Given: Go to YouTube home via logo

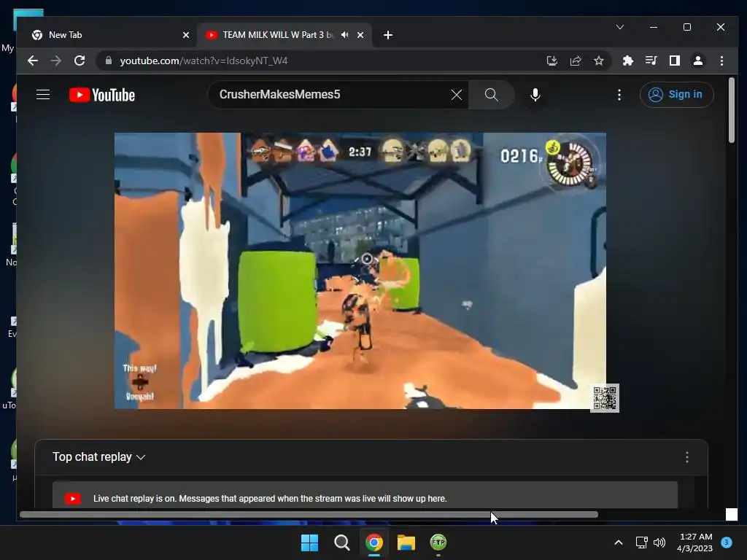Looking at the screenshot, I should [x=102, y=95].
